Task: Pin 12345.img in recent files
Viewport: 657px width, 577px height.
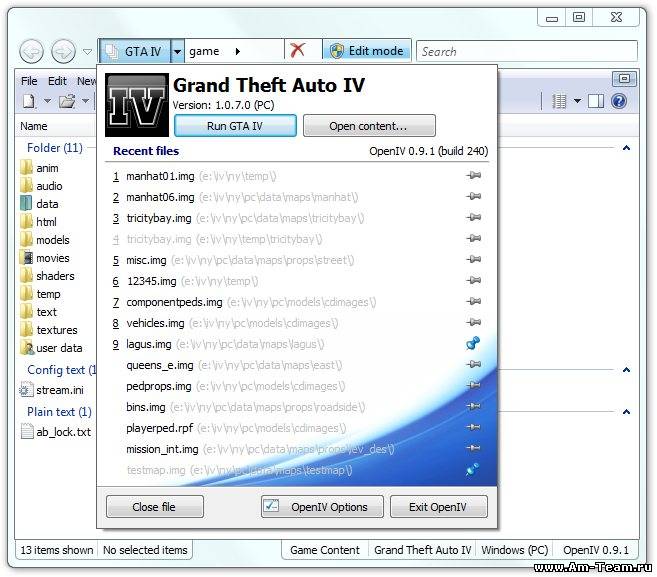Action: click(x=473, y=280)
